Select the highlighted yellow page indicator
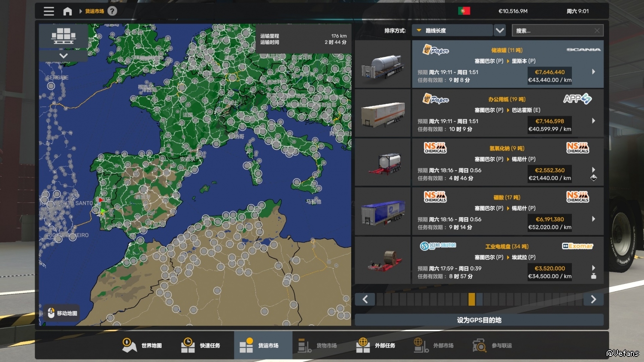This screenshot has height=362, width=644. tap(471, 299)
